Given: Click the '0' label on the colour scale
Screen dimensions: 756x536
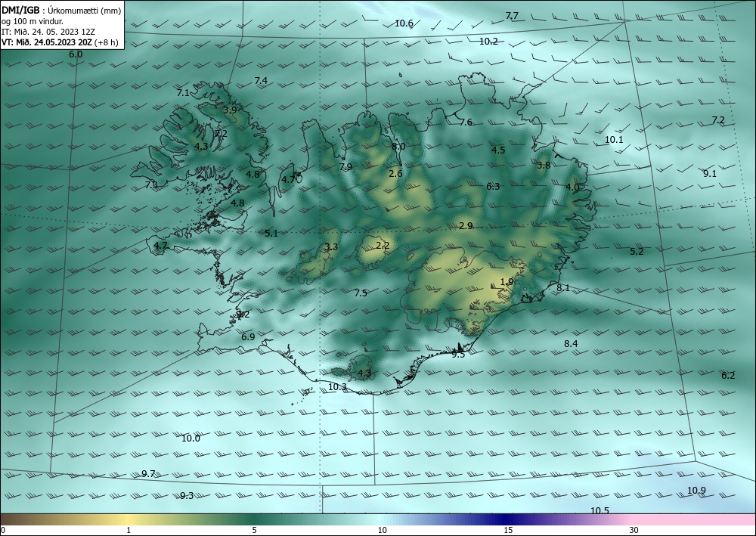Looking at the screenshot, I should click(x=3, y=531).
